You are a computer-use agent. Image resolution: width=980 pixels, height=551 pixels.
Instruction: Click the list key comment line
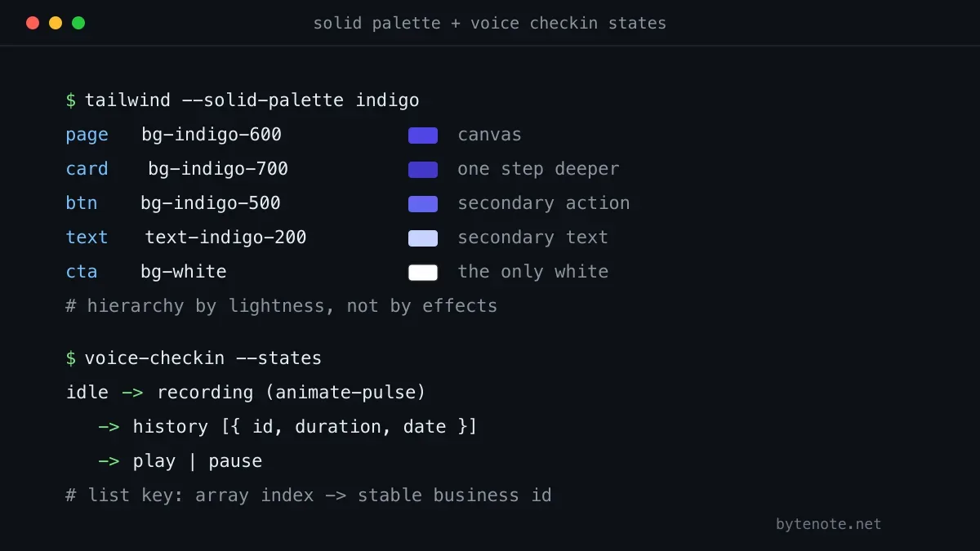(309, 495)
